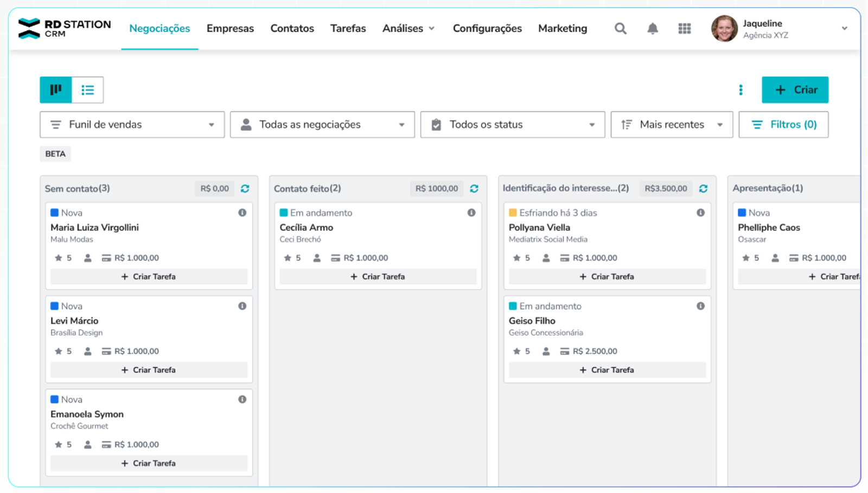Screen dimensions: 868x493
Task: Open the Todas as negociações dropdown
Action: tap(322, 125)
